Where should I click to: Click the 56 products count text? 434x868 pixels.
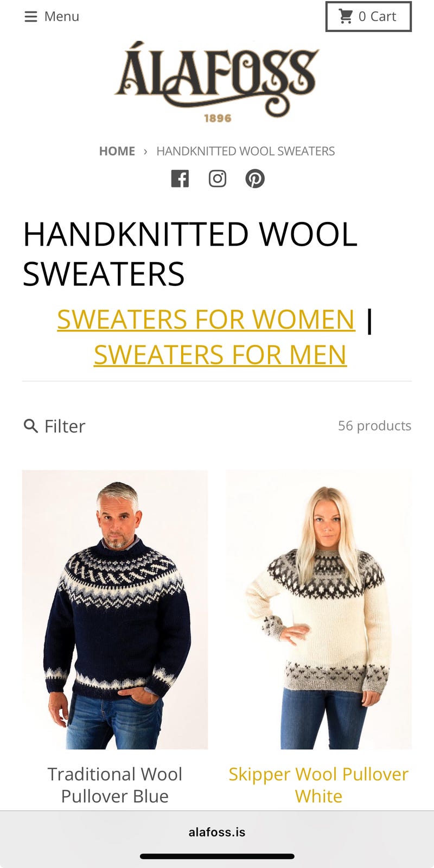point(375,426)
